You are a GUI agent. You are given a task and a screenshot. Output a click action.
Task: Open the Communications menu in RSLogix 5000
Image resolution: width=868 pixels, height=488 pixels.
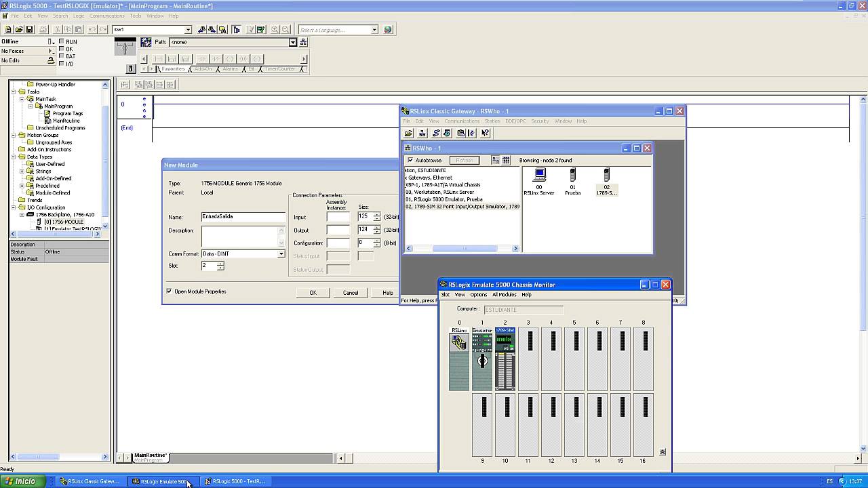pyautogui.click(x=107, y=16)
